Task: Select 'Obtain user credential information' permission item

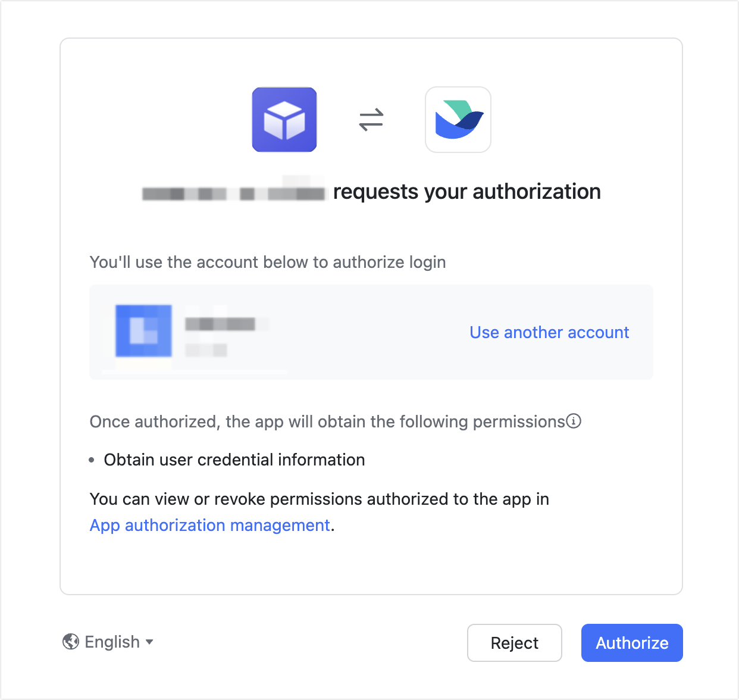Action: pos(234,460)
